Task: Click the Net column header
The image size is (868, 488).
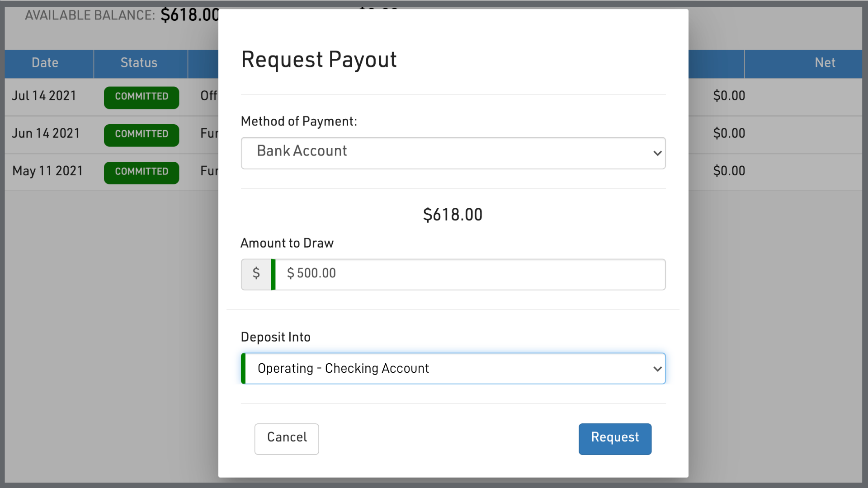Action: 825,63
